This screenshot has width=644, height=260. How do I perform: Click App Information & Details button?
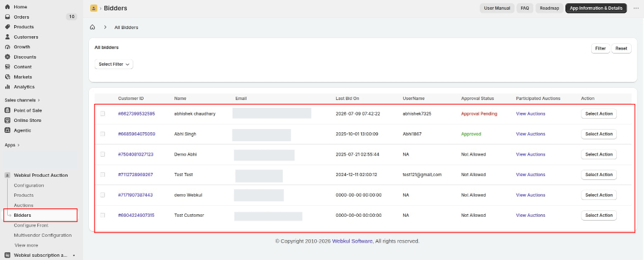596,8
